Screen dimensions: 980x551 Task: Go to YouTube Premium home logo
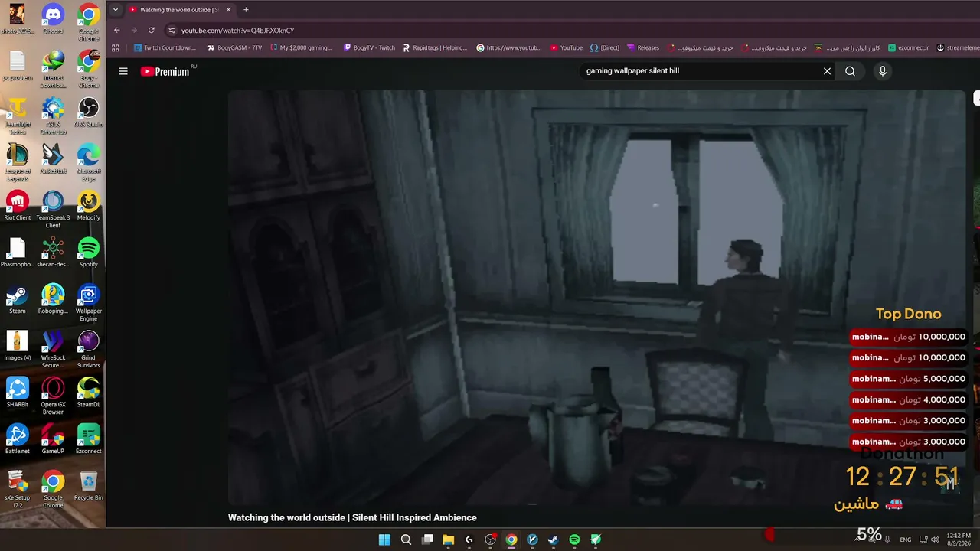(165, 71)
